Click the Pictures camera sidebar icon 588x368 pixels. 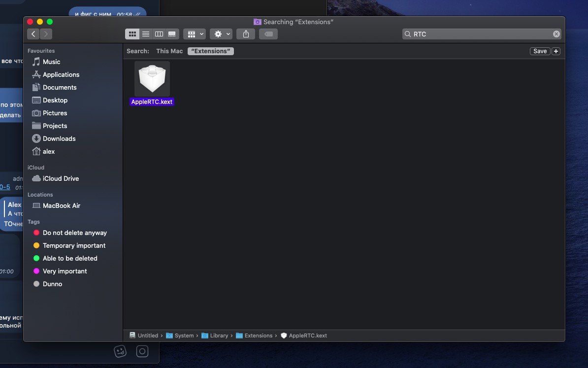[36, 113]
